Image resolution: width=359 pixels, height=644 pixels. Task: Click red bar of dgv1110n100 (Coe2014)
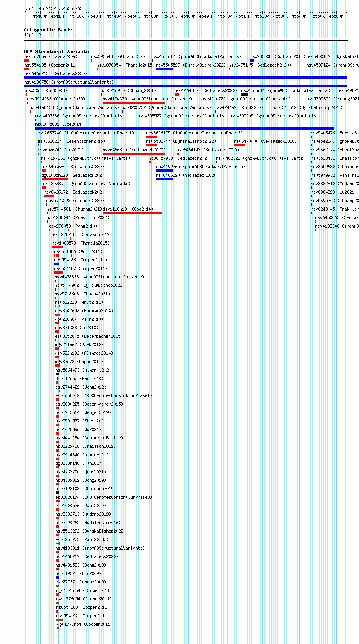coord(132,213)
